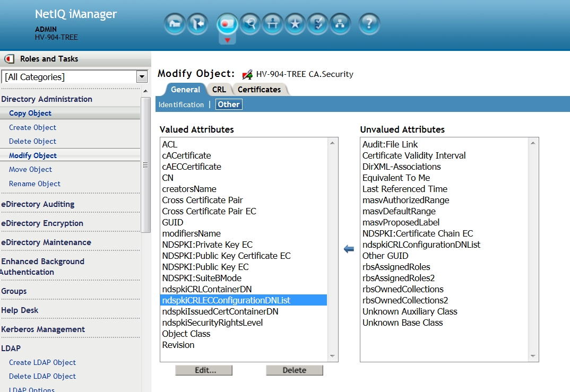Click the Configure toolbar icon

[273, 24]
